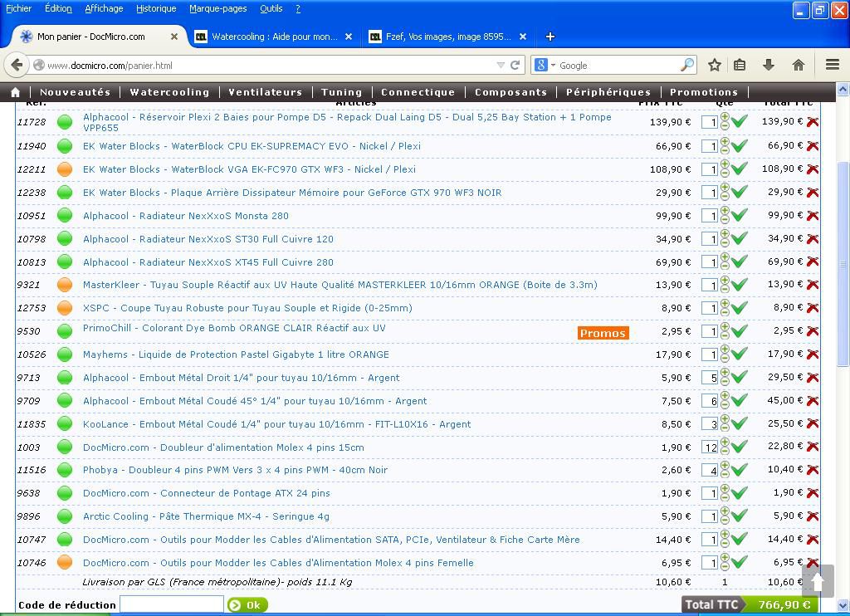Image resolution: width=850 pixels, height=616 pixels.
Task: Close the Mon panier - DocMicro.com tab
Action: 174,37
